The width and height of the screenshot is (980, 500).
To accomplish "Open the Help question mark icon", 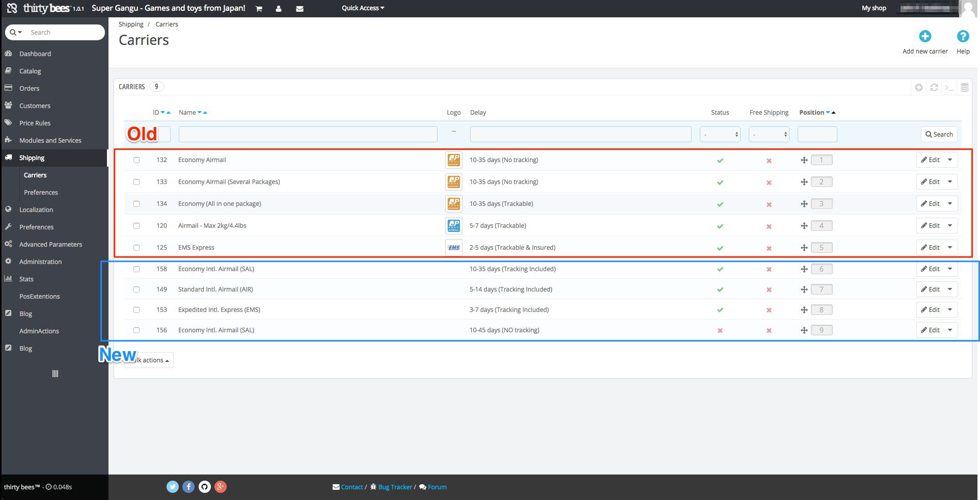I will pos(963,36).
